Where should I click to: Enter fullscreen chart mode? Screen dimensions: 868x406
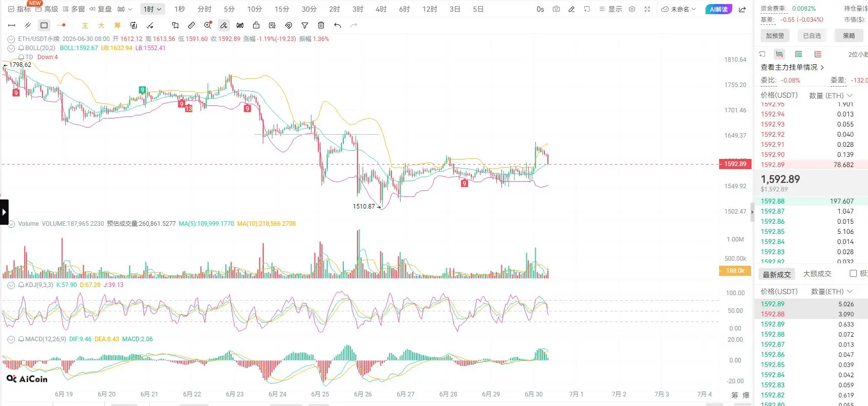[647, 9]
